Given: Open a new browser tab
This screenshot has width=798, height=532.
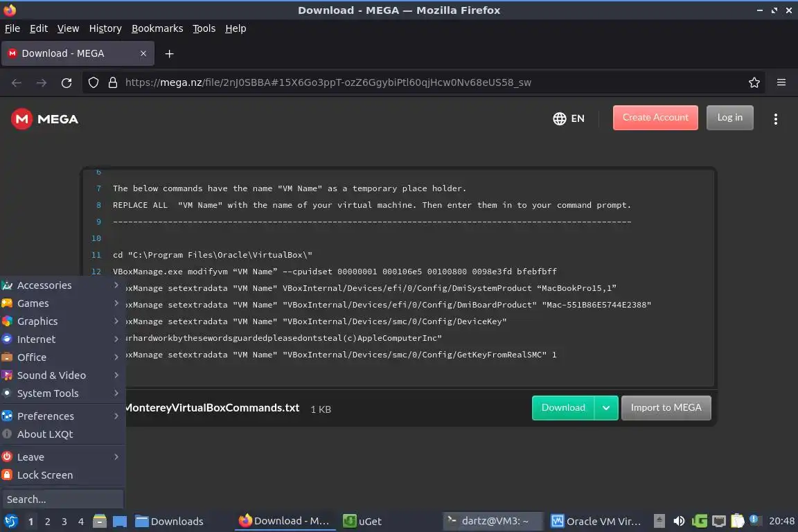Looking at the screenshot, I should [x=170, y=53].
